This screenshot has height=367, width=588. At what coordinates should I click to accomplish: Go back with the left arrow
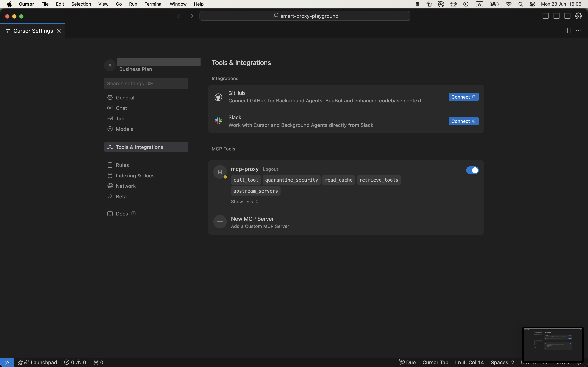180,16
